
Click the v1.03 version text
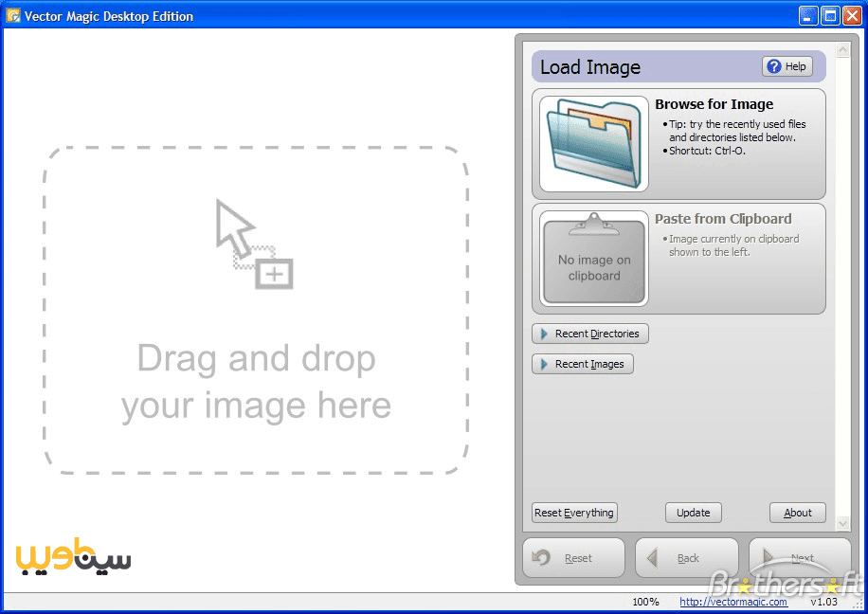[823, 602]
